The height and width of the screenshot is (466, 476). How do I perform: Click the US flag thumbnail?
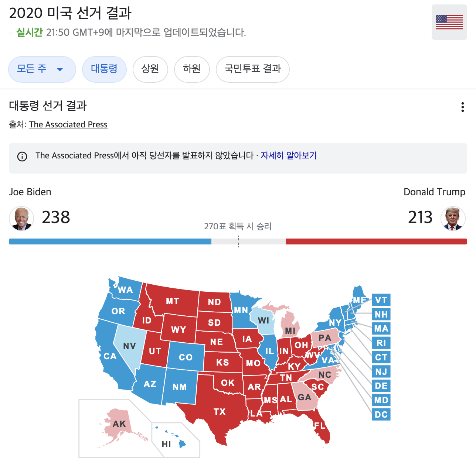(449, 22)
